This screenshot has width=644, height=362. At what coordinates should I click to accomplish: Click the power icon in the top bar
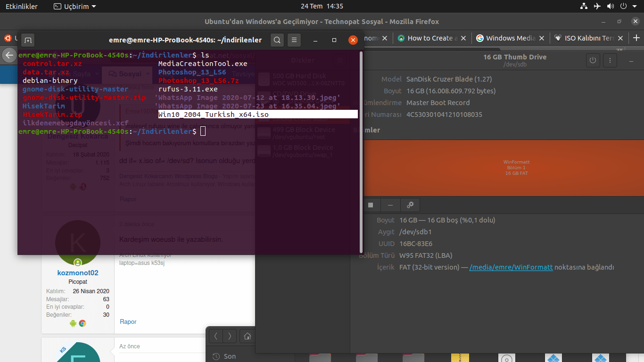point(623,6)
